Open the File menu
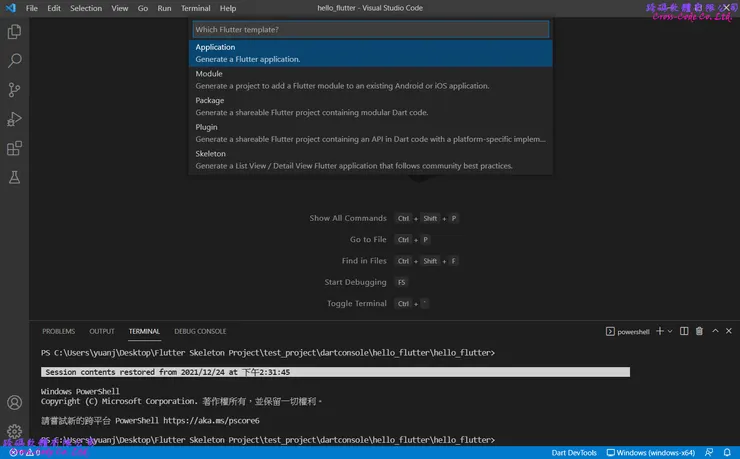 click(x=32, y=8)
